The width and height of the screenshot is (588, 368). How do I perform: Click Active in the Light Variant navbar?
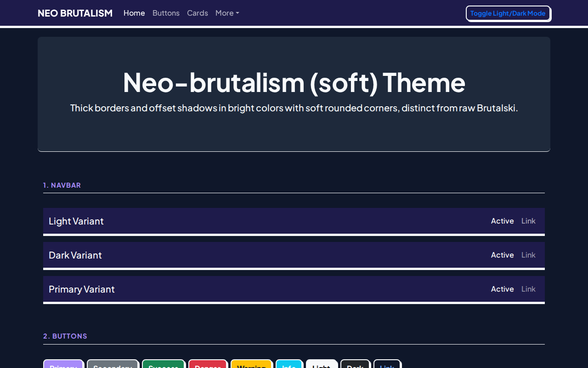502,221
